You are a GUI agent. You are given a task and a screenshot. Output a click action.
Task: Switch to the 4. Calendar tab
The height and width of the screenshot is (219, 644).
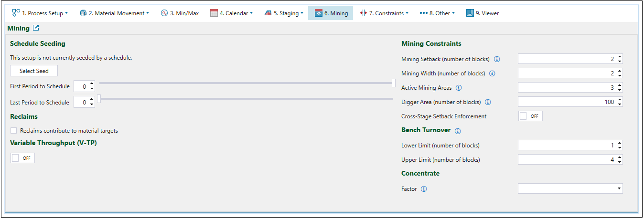coord(231,13)
